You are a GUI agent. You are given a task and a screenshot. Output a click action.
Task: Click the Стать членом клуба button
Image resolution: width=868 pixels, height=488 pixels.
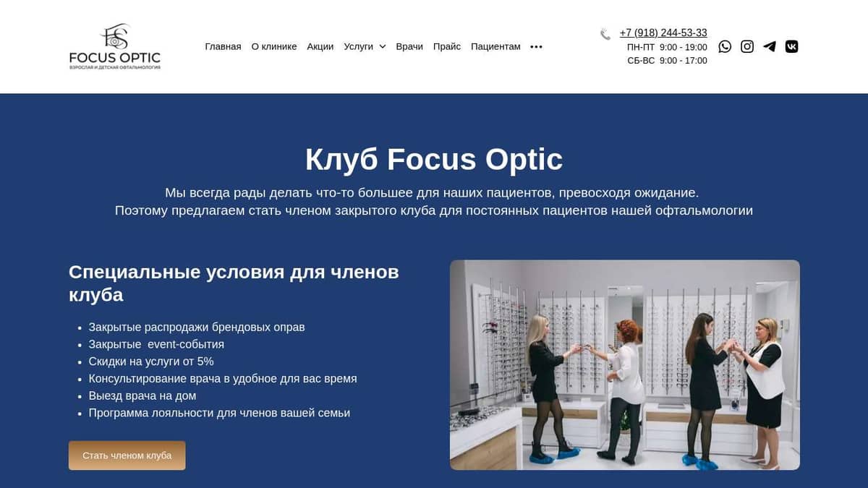click(127, 455)
